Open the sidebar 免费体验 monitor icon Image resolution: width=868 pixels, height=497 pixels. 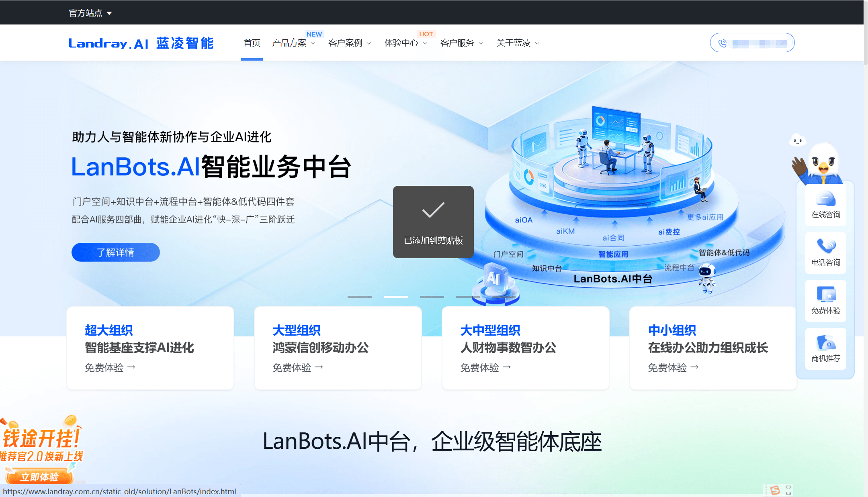826,294
